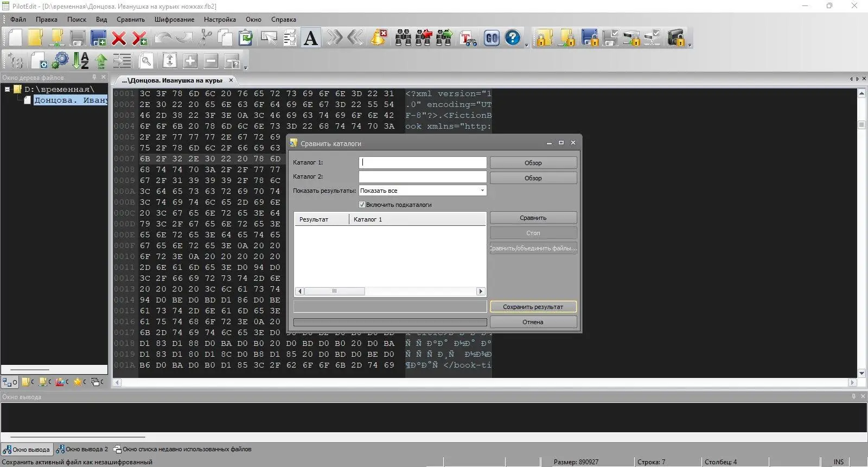The image size is (868, 467).
Task: Click the blue floppy Save As icon
Action: point(98,38)
